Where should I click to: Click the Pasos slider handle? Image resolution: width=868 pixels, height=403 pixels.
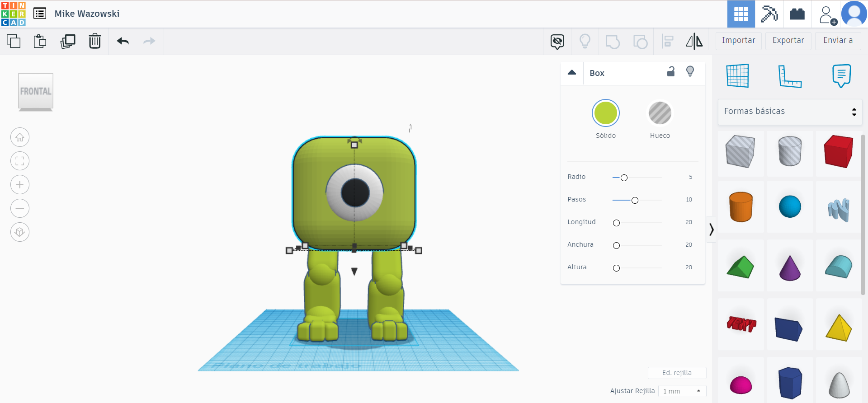[635, 201]
